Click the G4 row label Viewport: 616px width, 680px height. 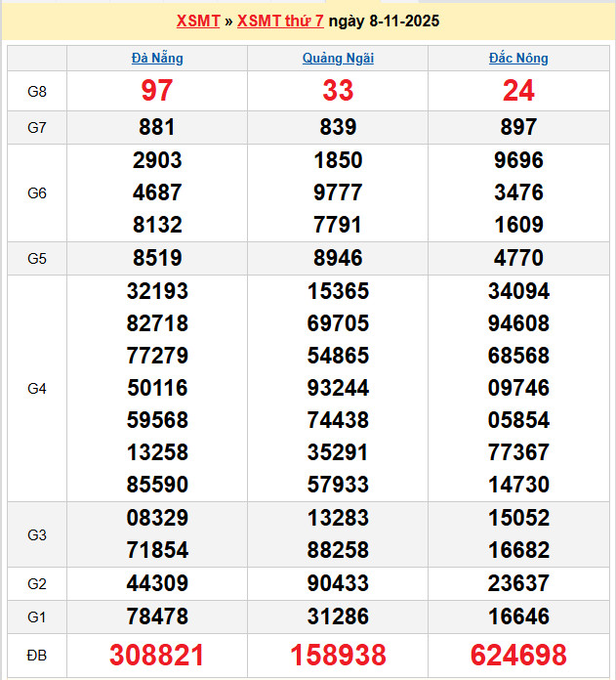(37, 388)
